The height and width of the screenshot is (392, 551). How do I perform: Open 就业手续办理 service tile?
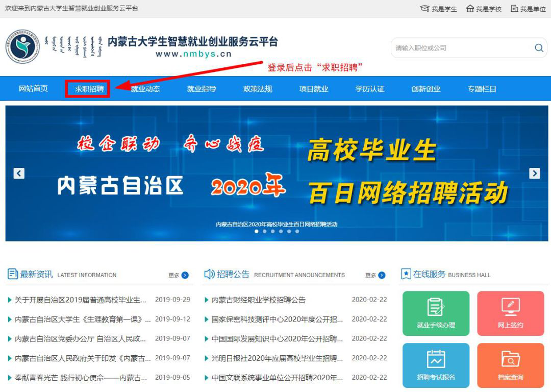pyautogui.click(x=436, y=313)
